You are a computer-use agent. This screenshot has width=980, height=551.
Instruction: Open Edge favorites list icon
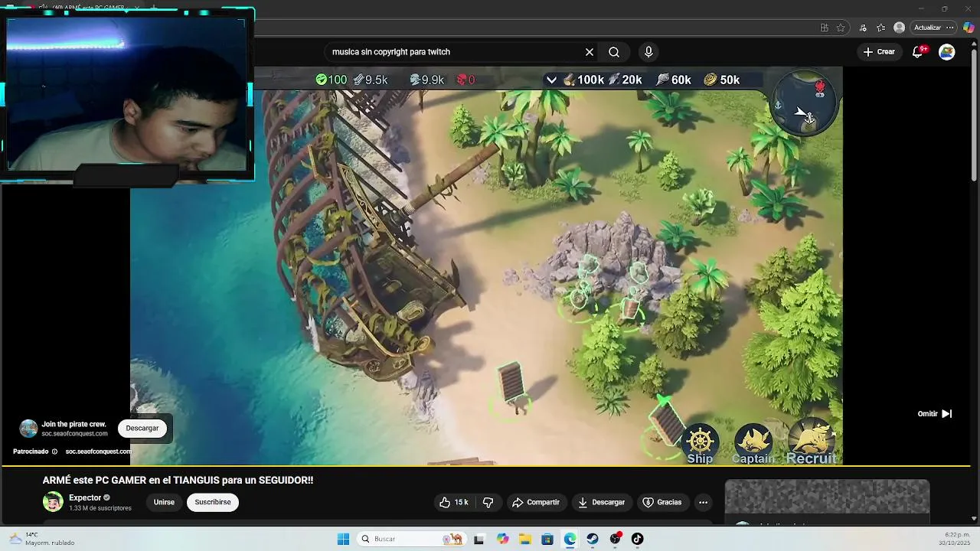pos(881,28)
